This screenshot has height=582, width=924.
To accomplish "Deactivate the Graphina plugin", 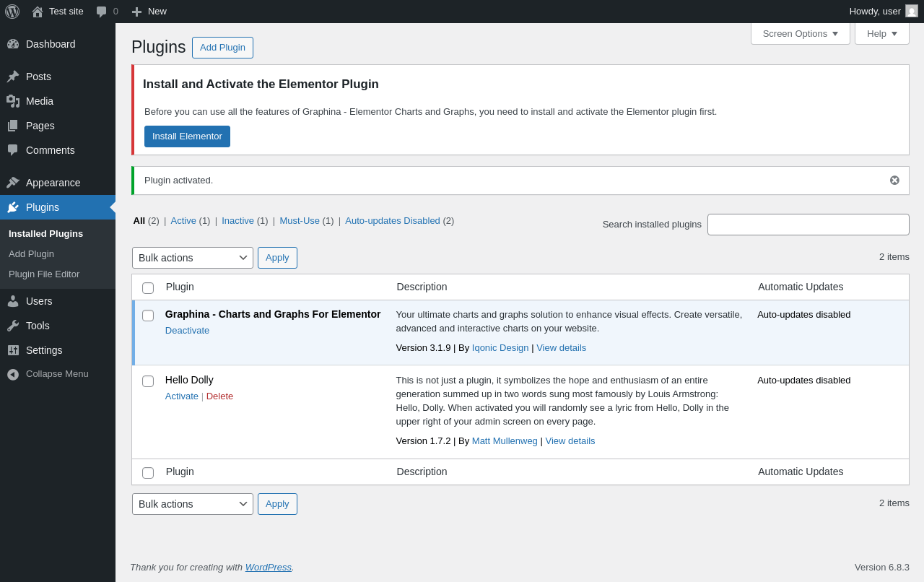I will 187,331.
